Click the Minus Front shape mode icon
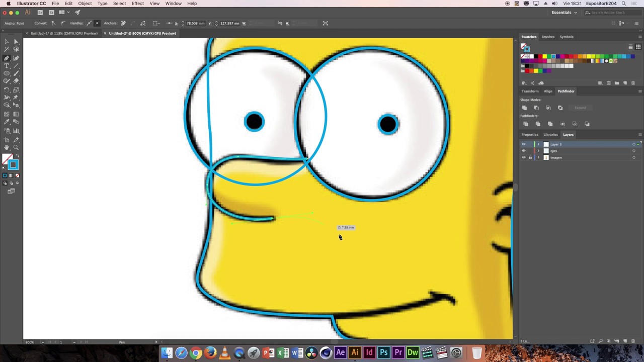The width and height of the screenshot is (644, 362). coord(536,108)
